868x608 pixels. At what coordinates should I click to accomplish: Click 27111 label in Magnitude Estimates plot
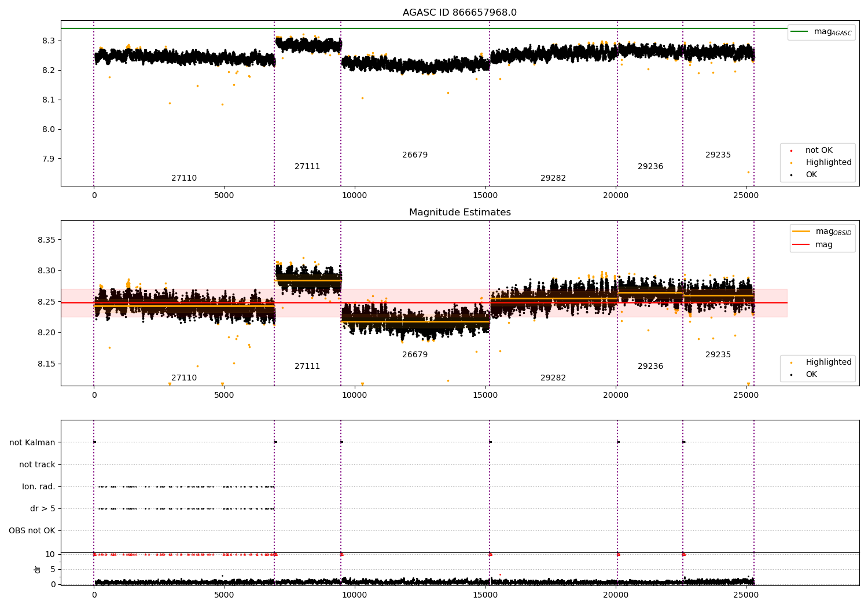tap(307, 367)
